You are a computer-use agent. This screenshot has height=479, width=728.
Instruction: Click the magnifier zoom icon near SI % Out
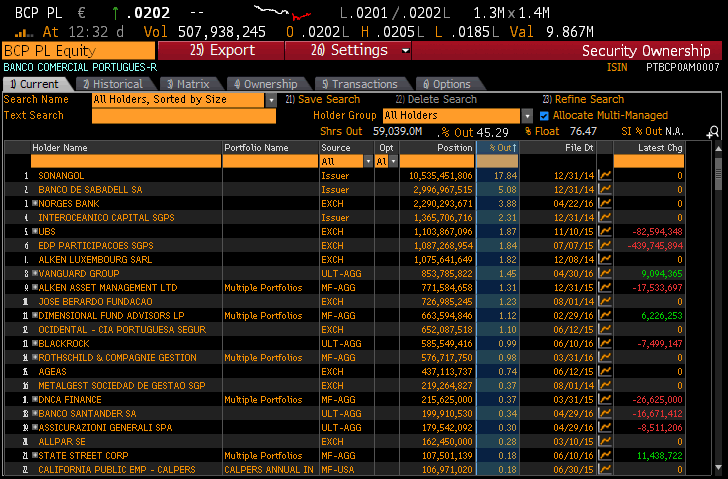(713, 133)
